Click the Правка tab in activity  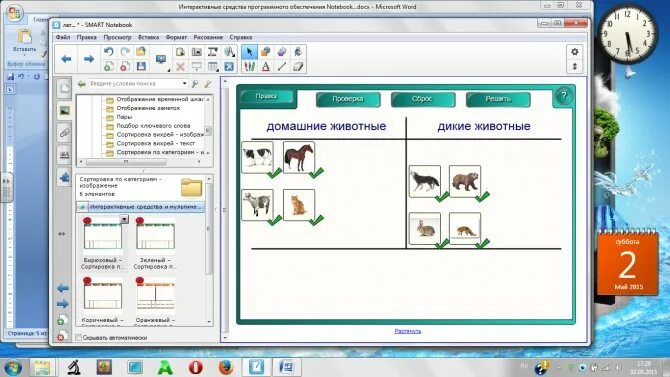266,96
